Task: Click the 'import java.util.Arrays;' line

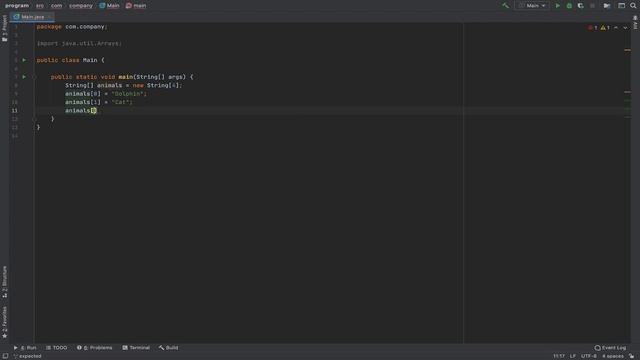Action: click(x=79, y=43)
